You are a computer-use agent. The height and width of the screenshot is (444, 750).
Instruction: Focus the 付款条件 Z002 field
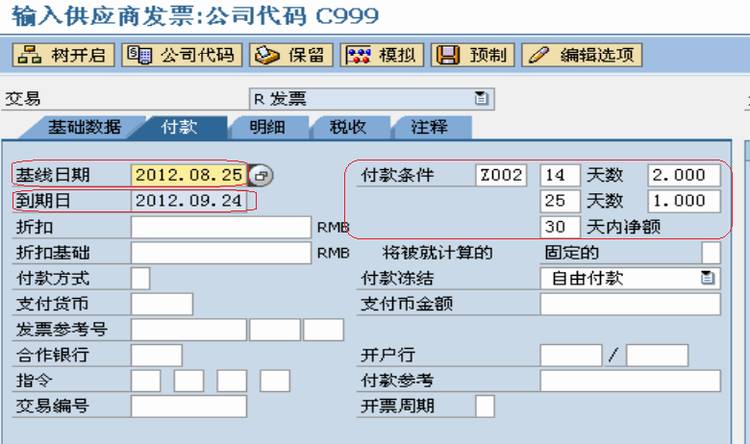click(x=501, y=175)
